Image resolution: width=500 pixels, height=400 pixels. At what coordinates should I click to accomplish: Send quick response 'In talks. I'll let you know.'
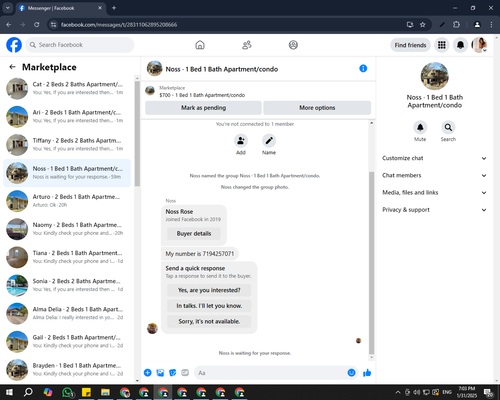(x=209, y=306)
